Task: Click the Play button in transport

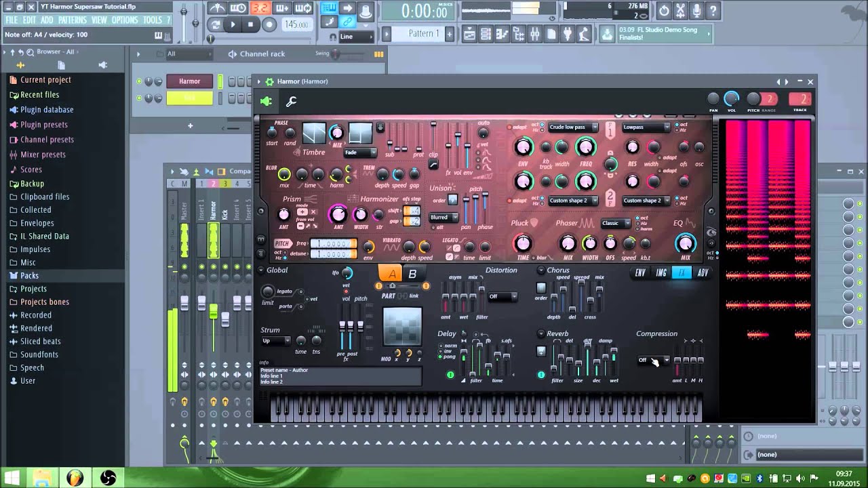Action: [233, 24]
